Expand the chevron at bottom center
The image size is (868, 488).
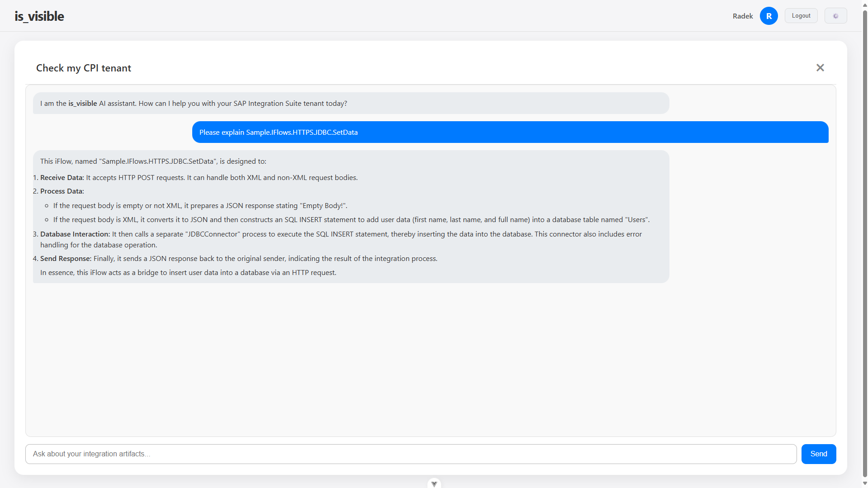[x=434, y=483]
